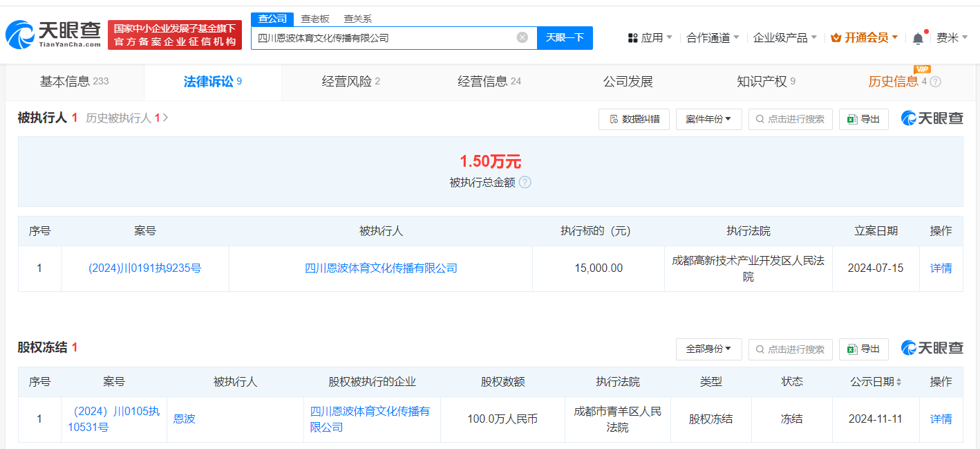Open 经营信息 tab
The image size is (980, 449).
tap(489, 82)
